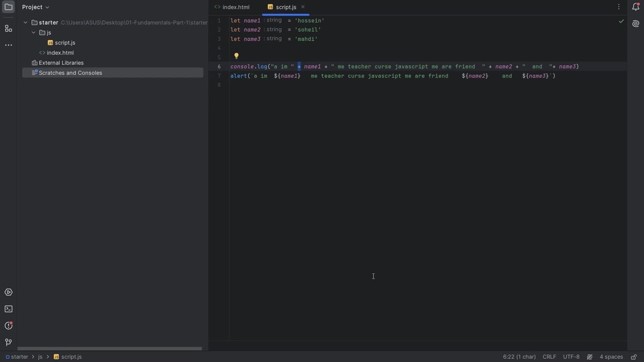This screenshot has width=644, height=362.
Task: Open the Problems tool window icon
Action: coord(9,326)
